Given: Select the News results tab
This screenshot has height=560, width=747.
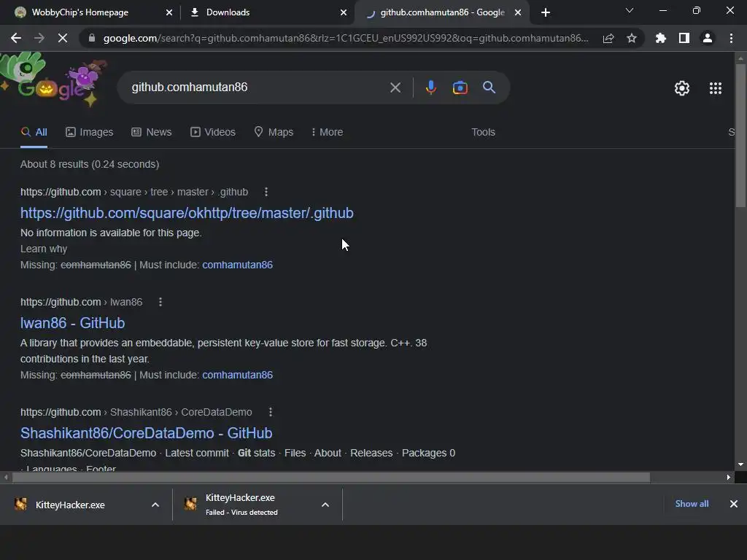Looking at the screenshot, I should click(152, 133).
